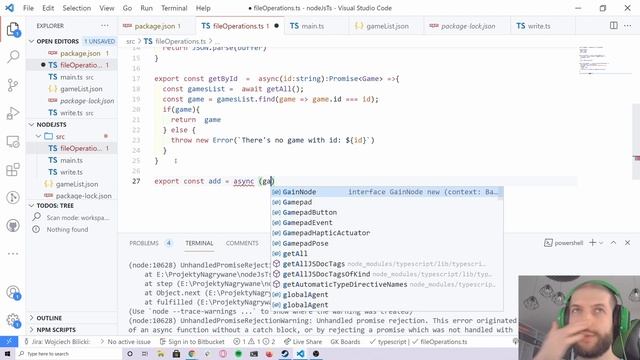The image size is (640, 360).
Task: Open the GitHub view in activity bar
Action: click(13, 225)
